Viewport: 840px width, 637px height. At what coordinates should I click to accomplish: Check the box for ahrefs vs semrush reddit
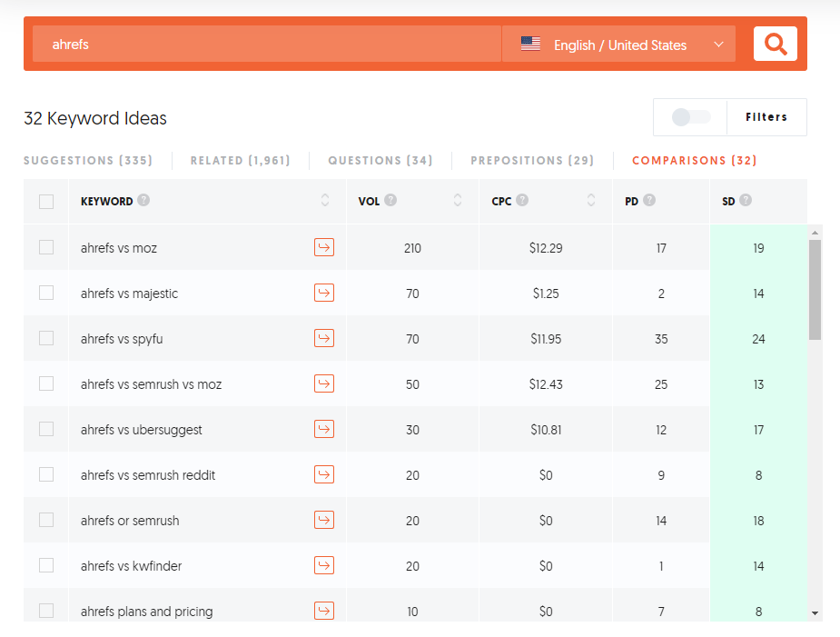46,474
